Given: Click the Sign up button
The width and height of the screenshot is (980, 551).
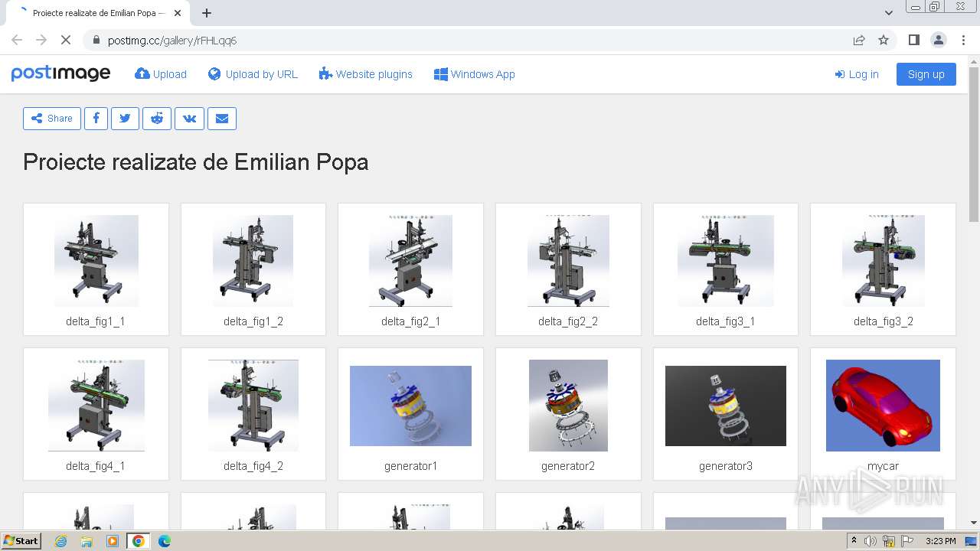Looking at the screenshot, I should click(x=926, y=74).
